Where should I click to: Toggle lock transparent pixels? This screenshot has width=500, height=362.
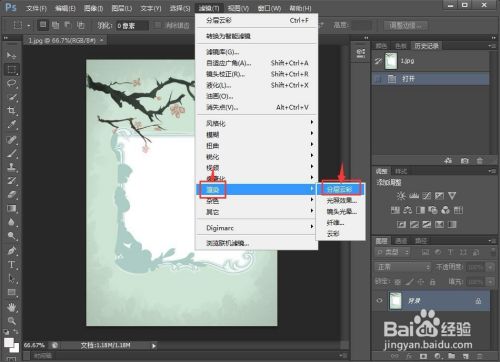coord(397,282)
